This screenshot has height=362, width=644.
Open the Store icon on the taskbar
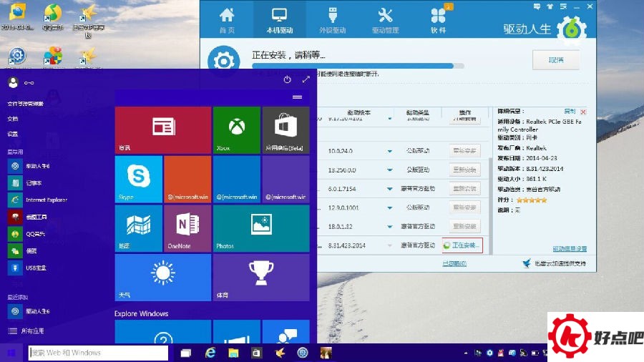[x=256, y=353]
